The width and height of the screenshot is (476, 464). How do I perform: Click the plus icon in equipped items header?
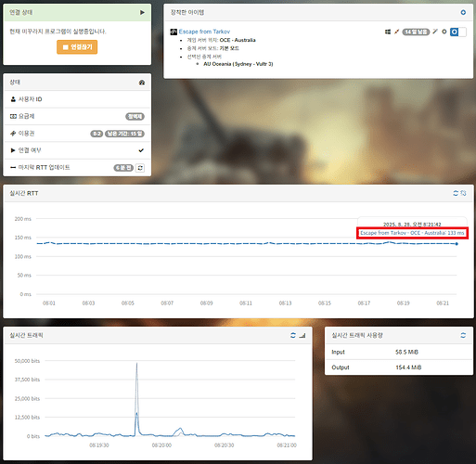(x=463, y=12)
